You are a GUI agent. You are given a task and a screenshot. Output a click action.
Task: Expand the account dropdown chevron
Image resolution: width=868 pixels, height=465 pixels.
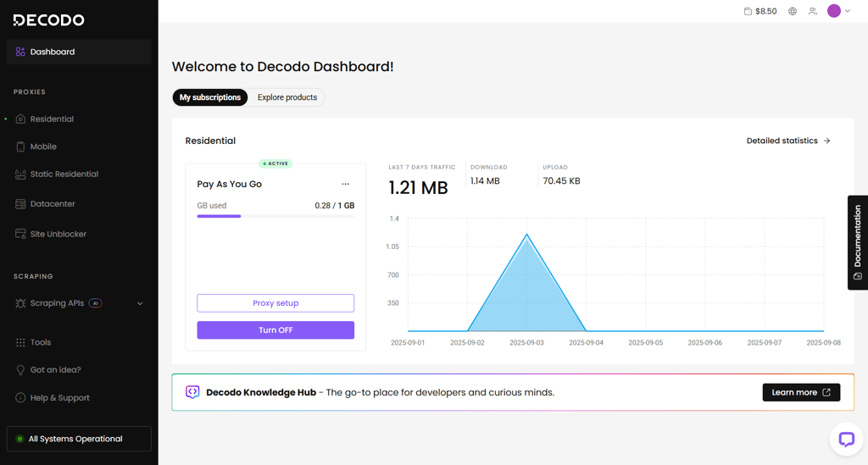coord(848,11)
